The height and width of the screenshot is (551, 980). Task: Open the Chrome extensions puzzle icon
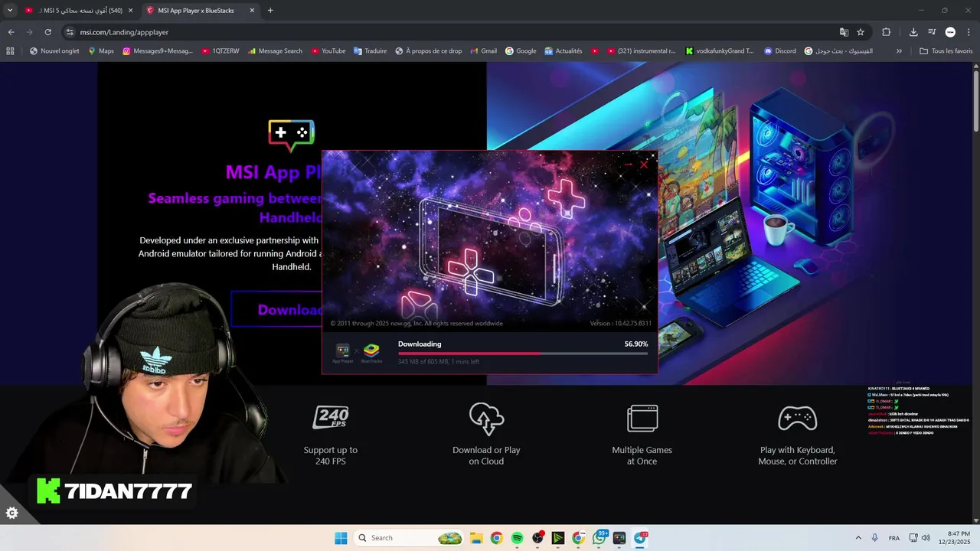click(887, 32)
